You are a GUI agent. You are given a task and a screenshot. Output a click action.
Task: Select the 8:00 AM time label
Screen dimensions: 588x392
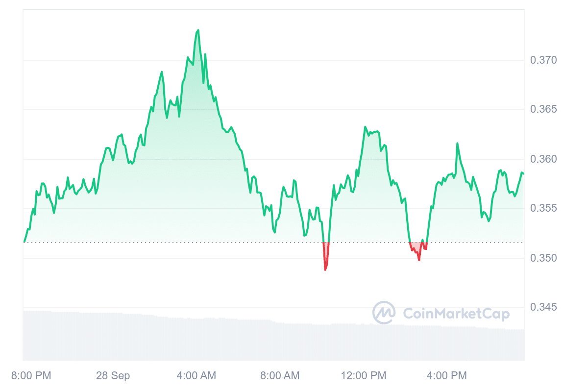point(279,376)
